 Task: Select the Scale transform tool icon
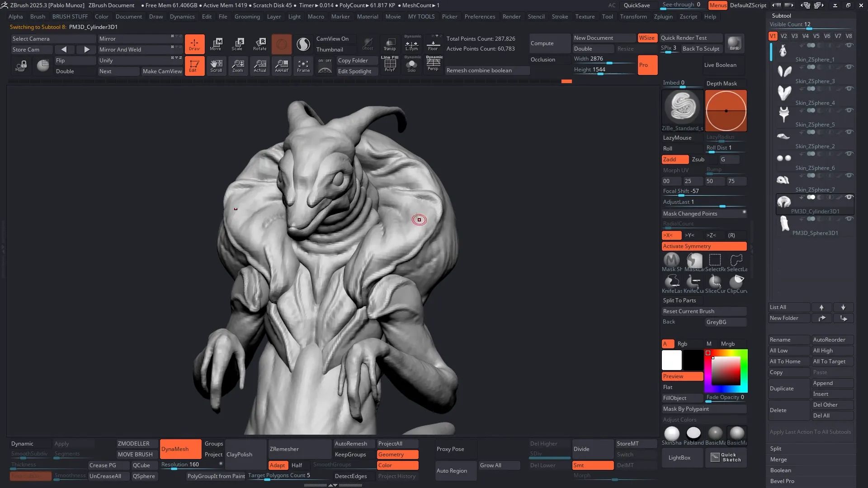click(237, 44)
